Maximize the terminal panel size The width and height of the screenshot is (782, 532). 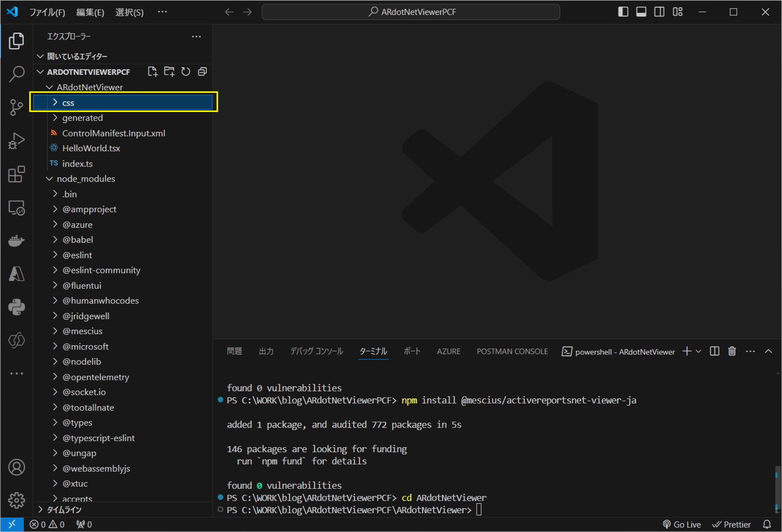(x=768, y=351)
